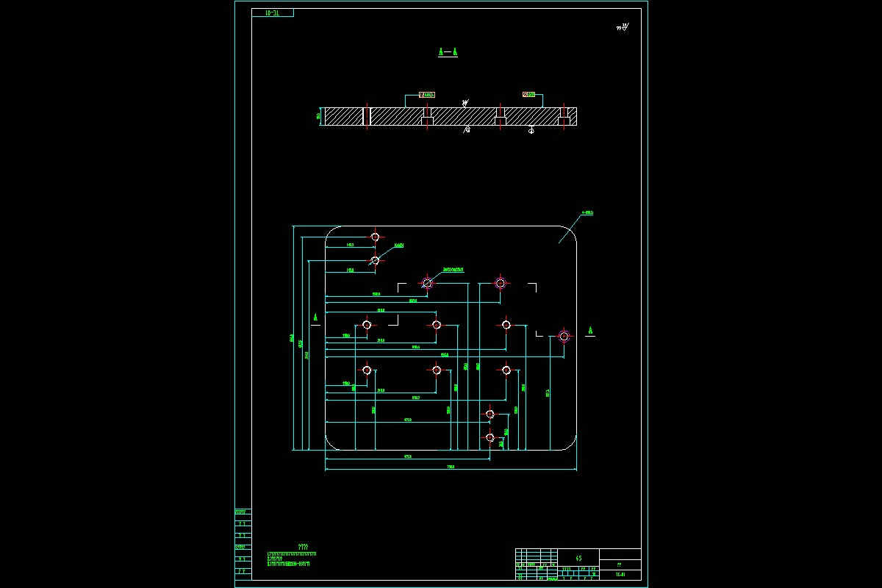This screenshot has width=882, height=588.
Task: Click the right orange feature control frame
Action: (529, 95)
